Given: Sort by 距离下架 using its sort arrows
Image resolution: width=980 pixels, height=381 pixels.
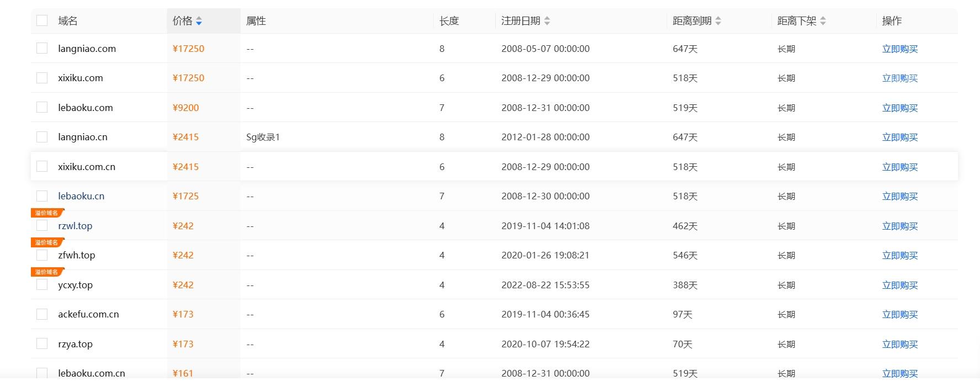Looking at the screenshot, I should click(823, 21).
